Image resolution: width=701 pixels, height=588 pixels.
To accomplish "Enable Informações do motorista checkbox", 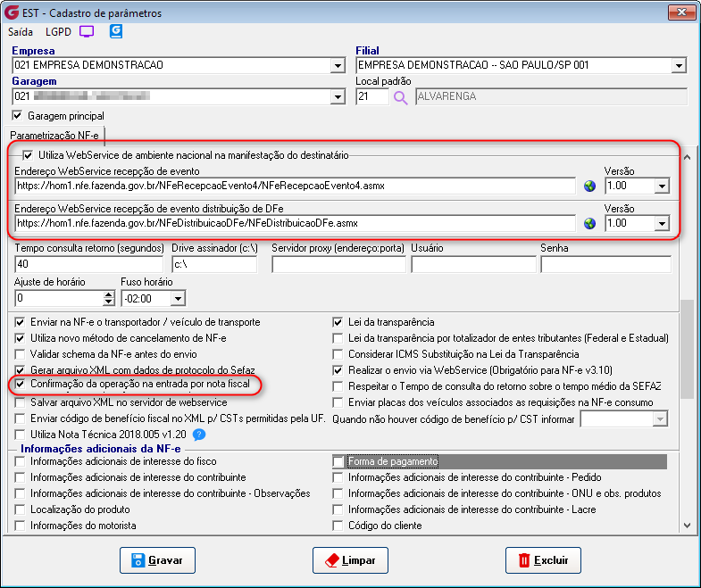I will [20, 526].
